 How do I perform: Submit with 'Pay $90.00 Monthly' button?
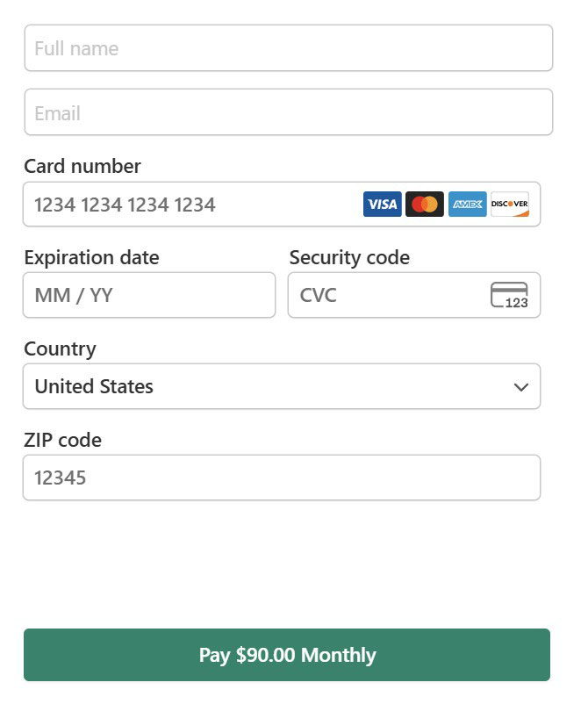287,655
